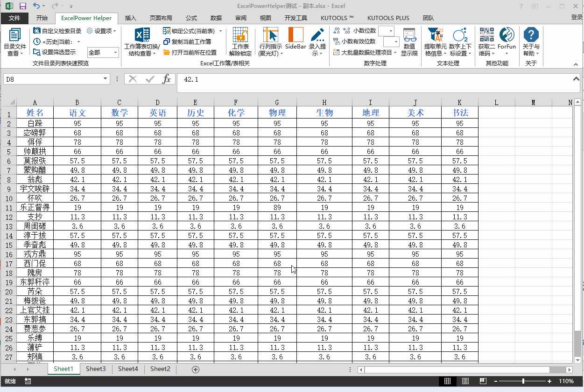
Task: Click the zoom slider handle
Action: [523, 381]
